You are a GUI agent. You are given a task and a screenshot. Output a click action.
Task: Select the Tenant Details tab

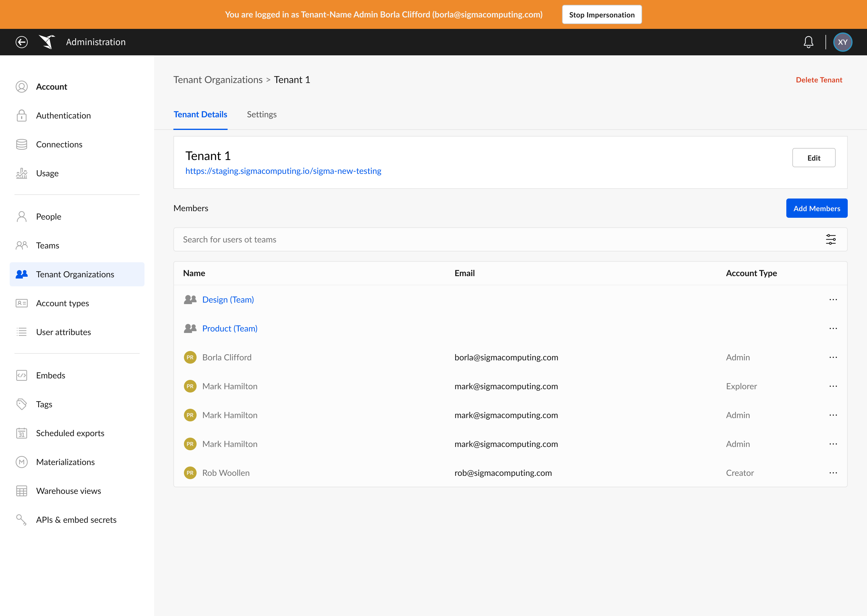[200, 114]
